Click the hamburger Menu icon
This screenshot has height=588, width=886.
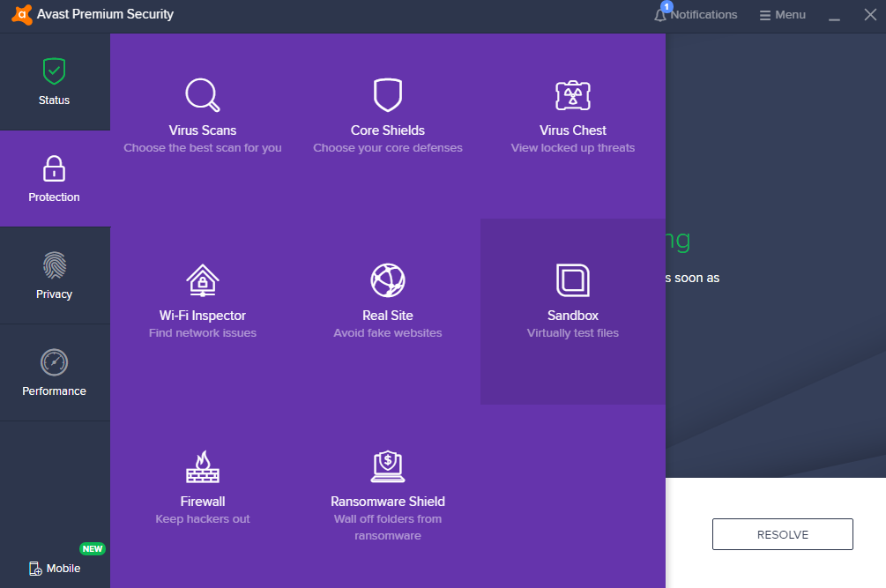tap(765, 15)
